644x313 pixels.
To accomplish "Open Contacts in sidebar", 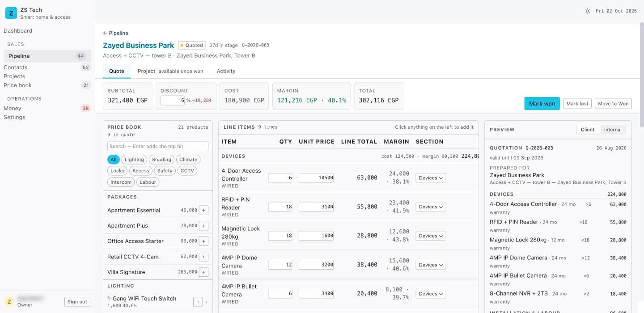I will [47, 68].
